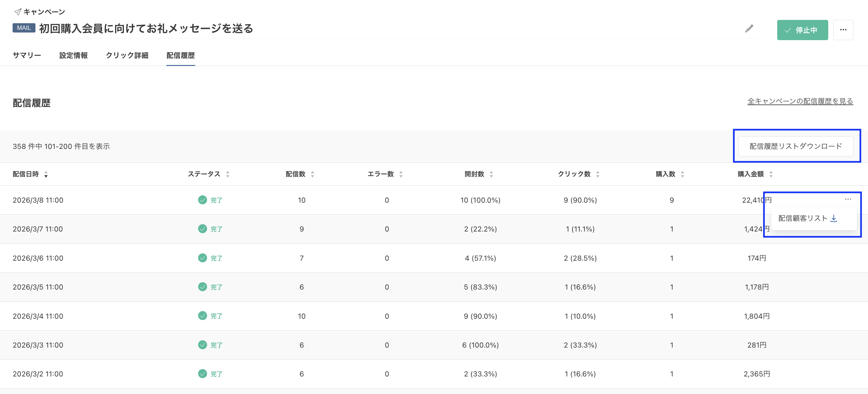
Task: Switch to the サマリー tab
Action: coord(27,55)
